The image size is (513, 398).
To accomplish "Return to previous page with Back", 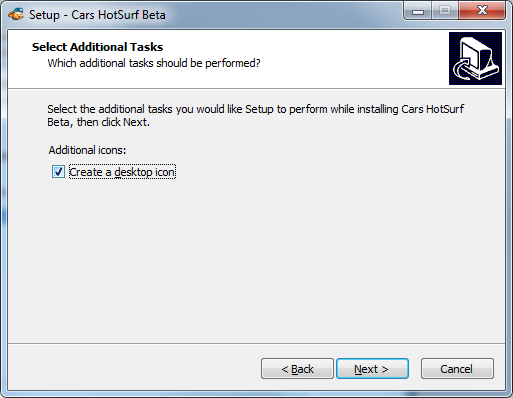I will pos(297,369).
